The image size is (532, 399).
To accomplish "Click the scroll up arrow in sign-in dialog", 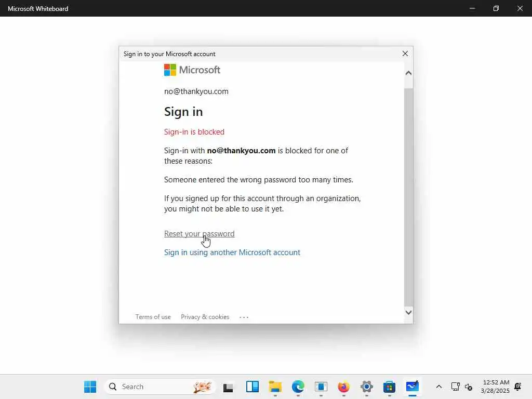I will pyautogui.click(x=408, y=73).
